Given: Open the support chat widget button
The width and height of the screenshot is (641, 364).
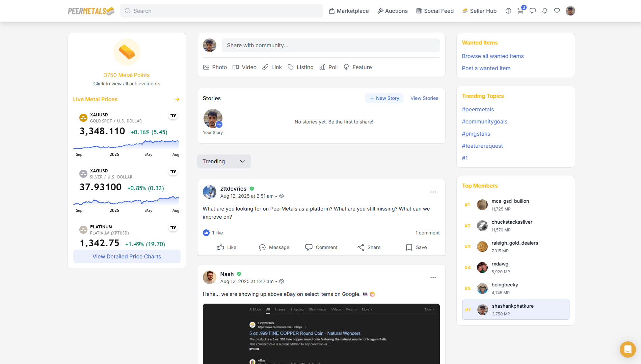Looking at the screenshot, I should tap(628, 349).
